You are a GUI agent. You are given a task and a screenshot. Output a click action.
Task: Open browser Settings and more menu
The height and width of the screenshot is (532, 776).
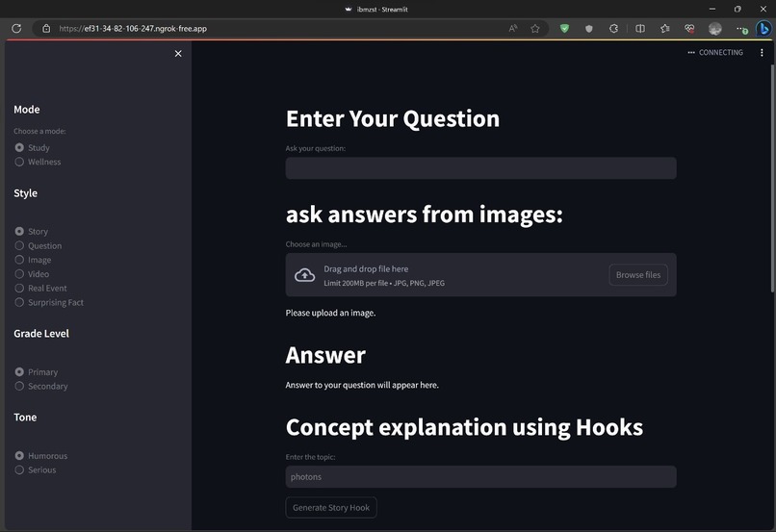click(x=740, y=29)
